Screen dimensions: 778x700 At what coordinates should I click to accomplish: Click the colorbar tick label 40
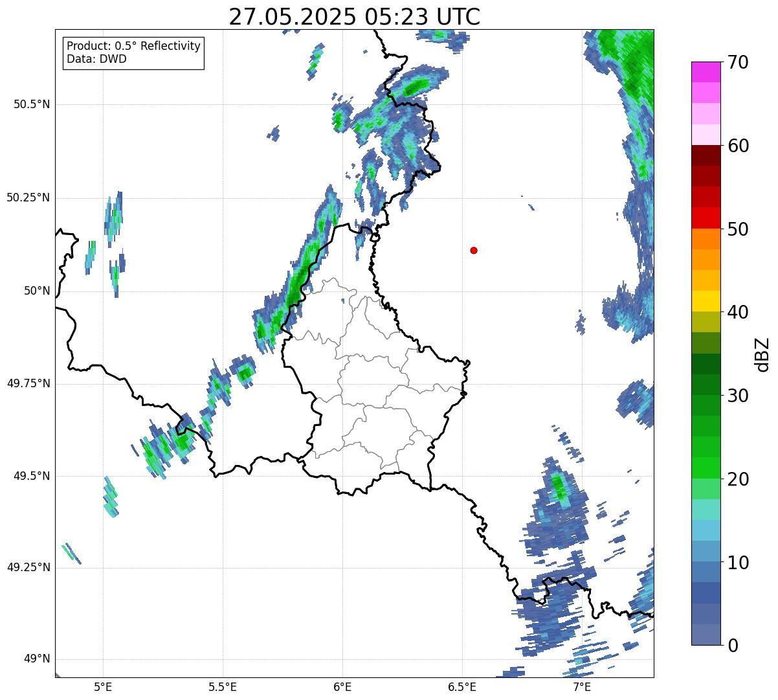pos(738,312)
